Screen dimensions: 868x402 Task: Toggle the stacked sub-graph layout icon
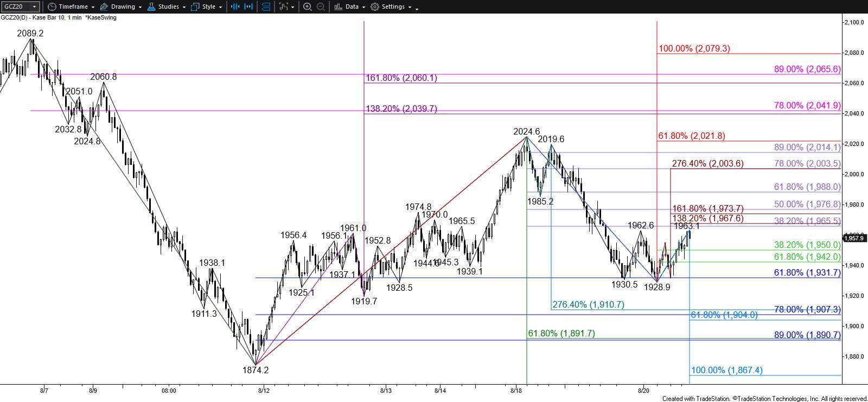(x=266, y=7)
